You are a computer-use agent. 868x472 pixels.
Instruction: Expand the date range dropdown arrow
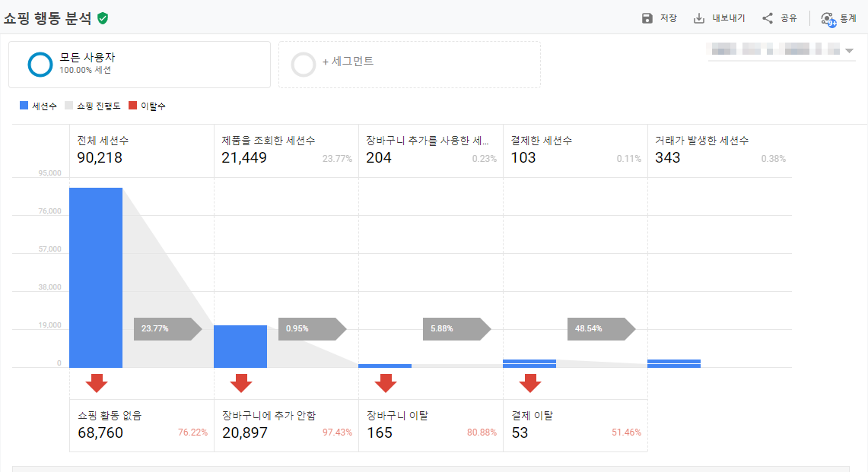point(849,51)
